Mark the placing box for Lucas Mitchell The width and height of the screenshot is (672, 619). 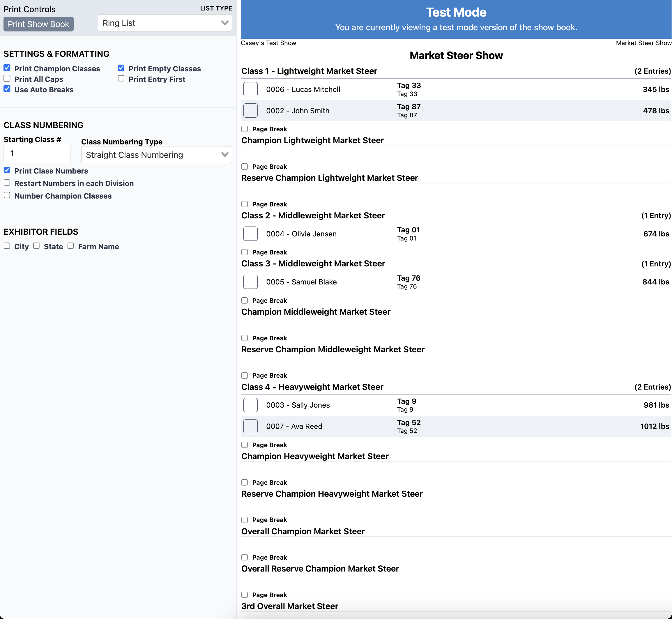pos(250,89)
